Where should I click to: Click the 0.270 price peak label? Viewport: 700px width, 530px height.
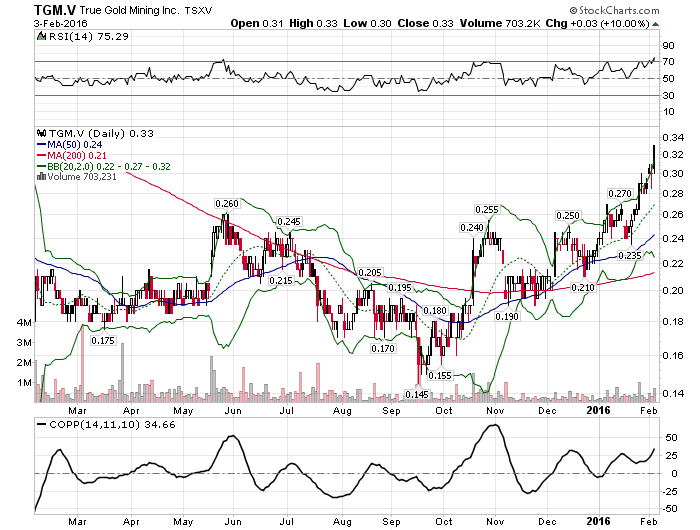pyautogui.click(x=620, y=194)
